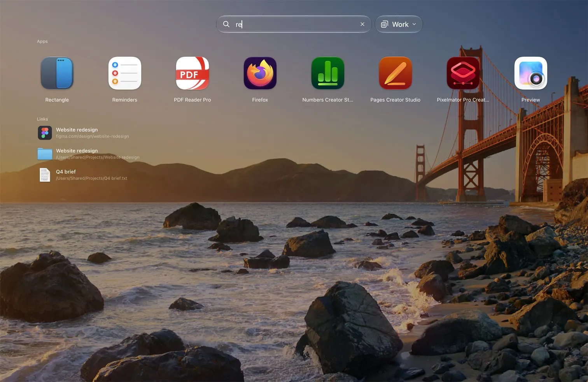Viewport: 588px width, 382px height.
Task: Click the 'Firefox' label text
Action: point(260,100)
